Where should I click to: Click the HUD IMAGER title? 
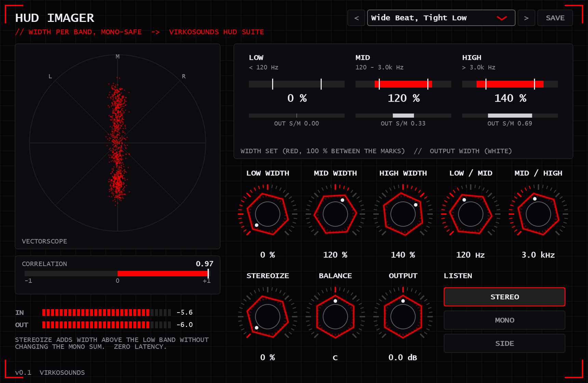pyautogui.click(x=55, y=18)
